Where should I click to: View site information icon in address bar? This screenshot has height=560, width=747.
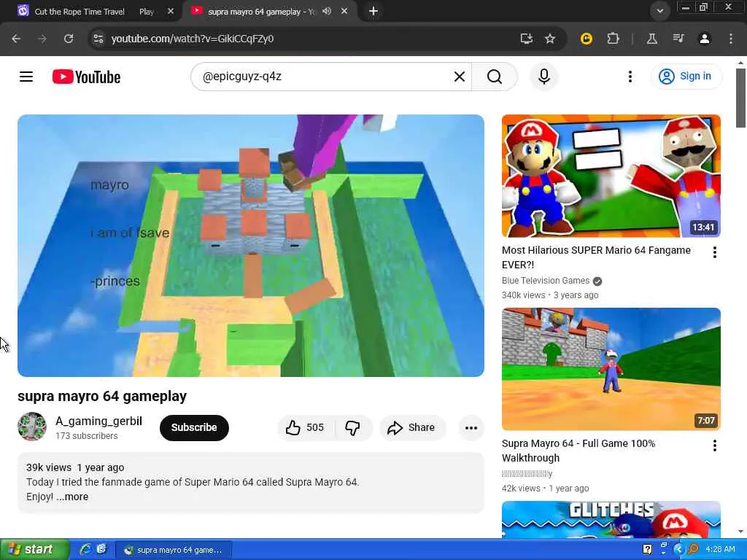click(x=98, y=39)
